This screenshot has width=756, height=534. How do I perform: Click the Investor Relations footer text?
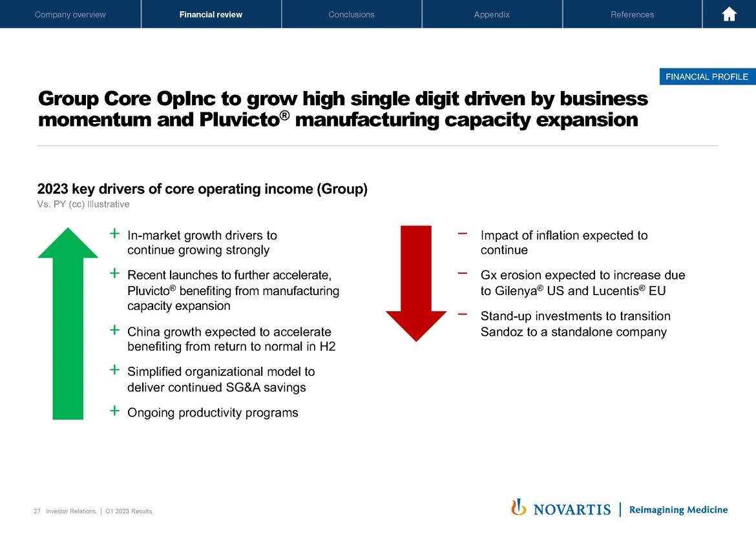[x=70, y=511]
